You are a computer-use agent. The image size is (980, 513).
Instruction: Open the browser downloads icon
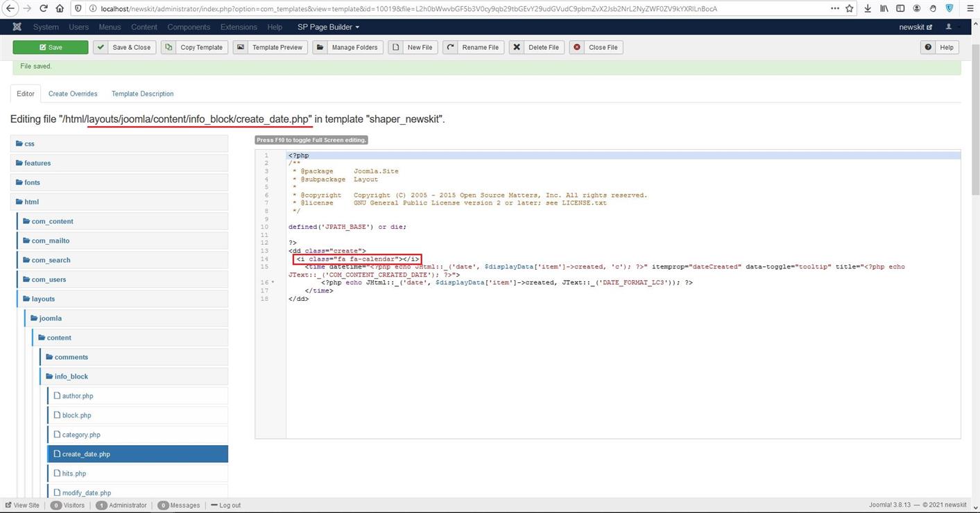(x=868, y=8)
